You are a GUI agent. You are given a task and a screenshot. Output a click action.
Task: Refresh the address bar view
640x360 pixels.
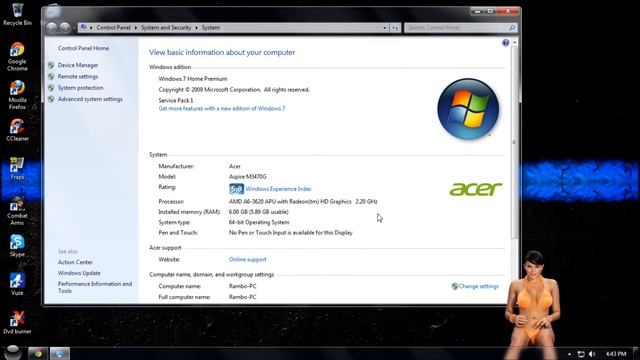395,28
